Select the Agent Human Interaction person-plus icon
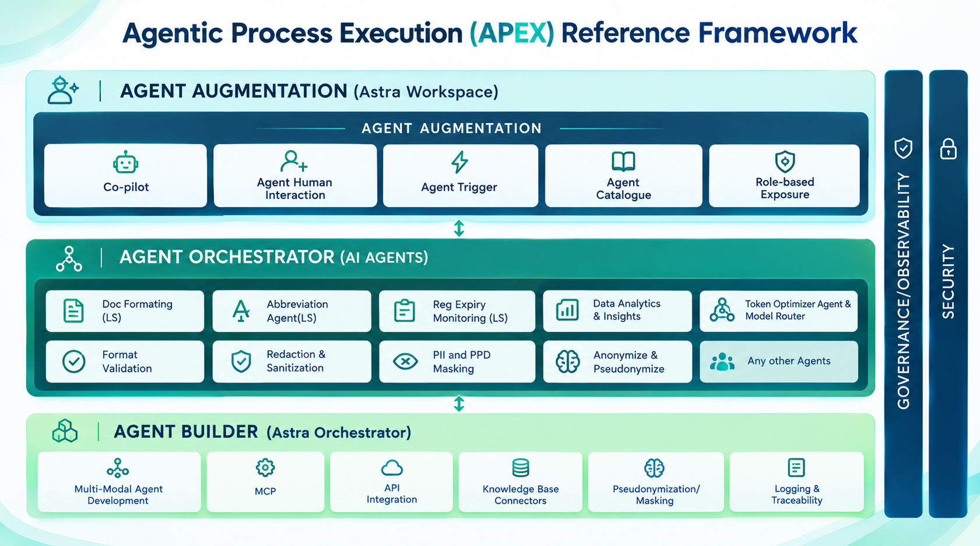 [x=294, y=161]
